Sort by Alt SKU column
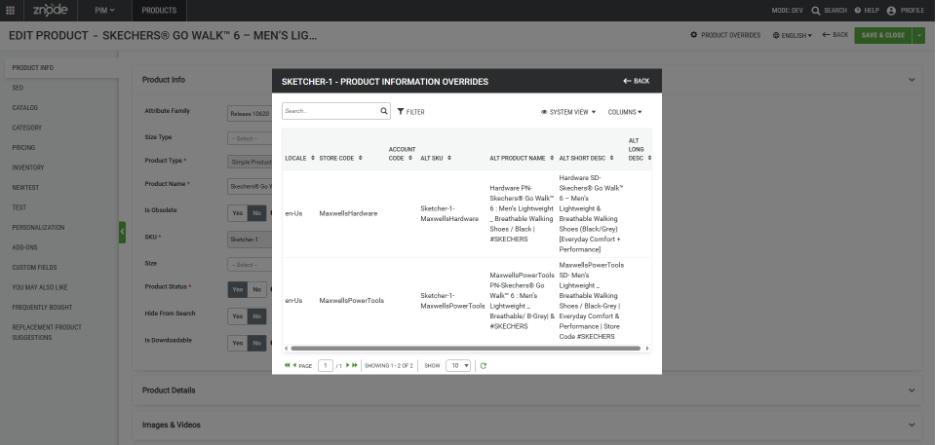This screenshot has height=445, width=936. (x=436, y=158)
